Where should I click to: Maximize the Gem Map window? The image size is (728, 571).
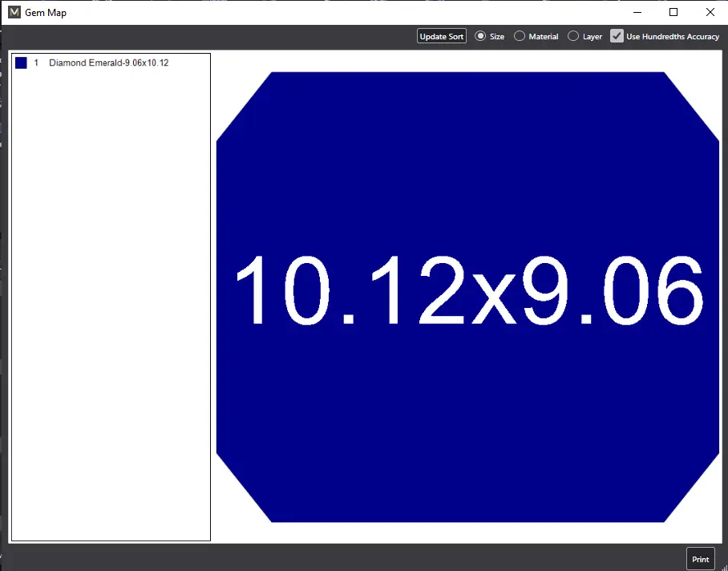pos(673,12)
